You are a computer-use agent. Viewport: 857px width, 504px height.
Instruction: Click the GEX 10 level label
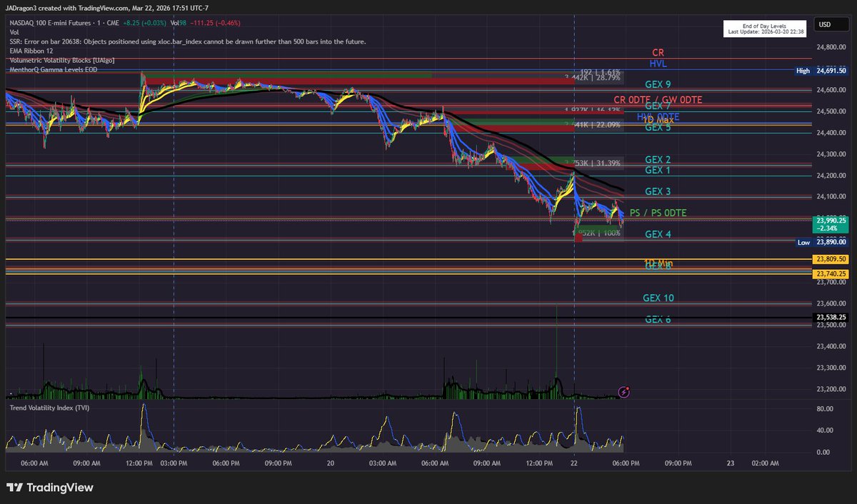pos(658,298)
